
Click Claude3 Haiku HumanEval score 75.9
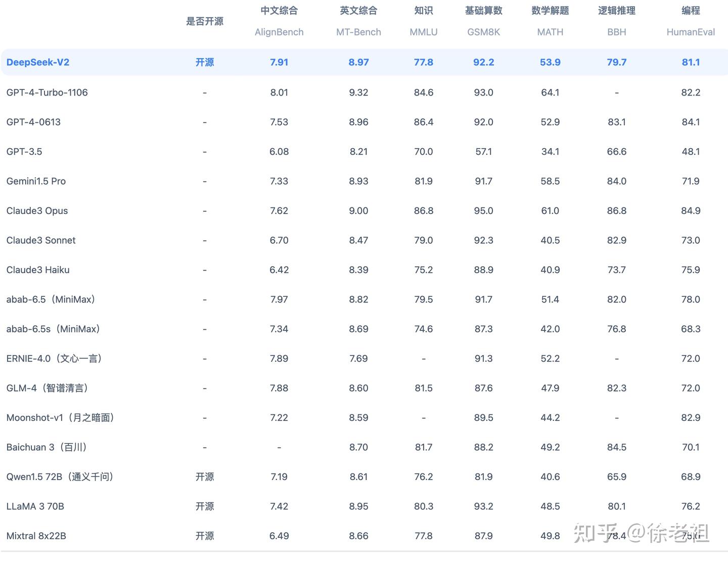tap(691, 270)
